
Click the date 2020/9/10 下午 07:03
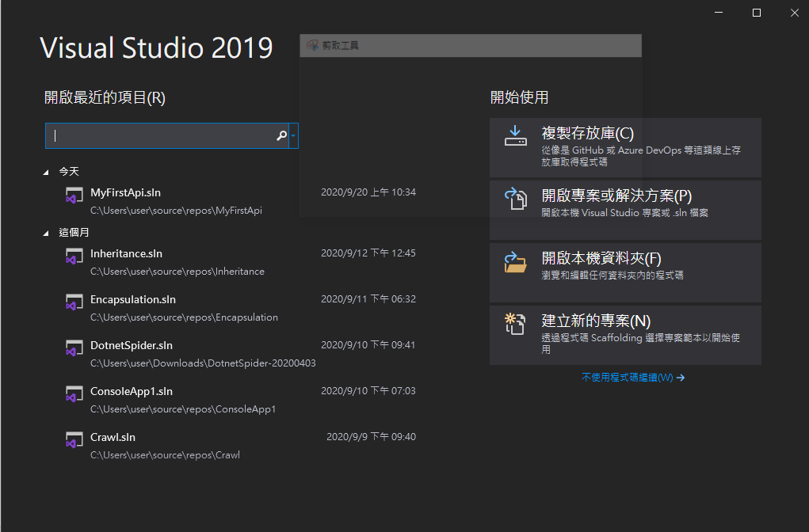pos(368,391)
